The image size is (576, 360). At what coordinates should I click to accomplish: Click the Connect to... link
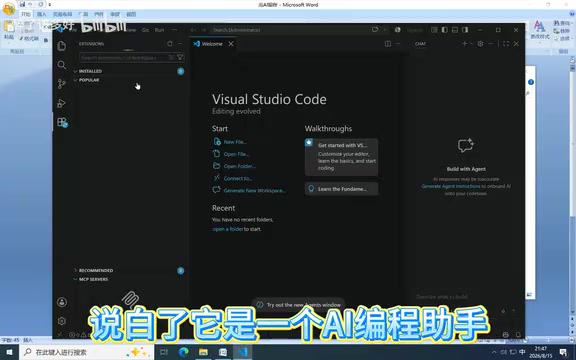click(x=238, y=178)
